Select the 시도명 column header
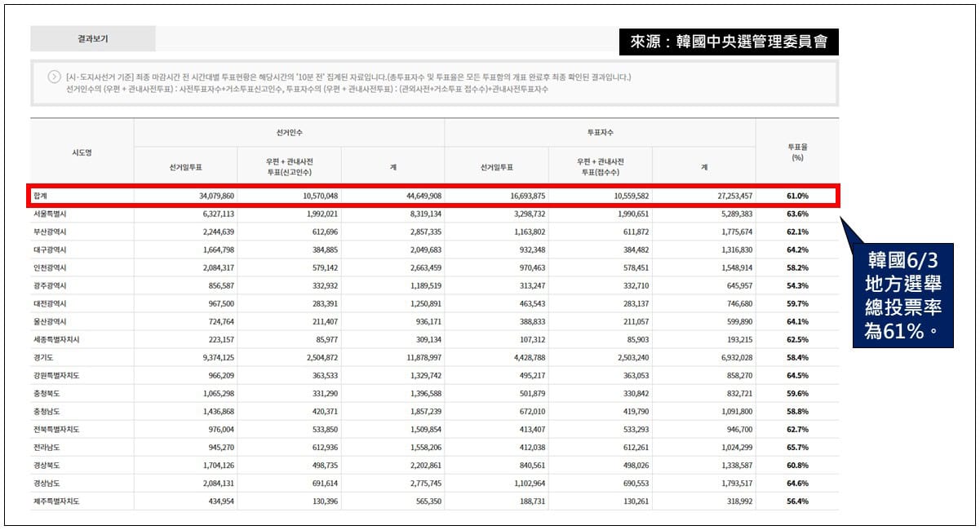The width and height of the screenshot is (980, 530). pos(82,152)
